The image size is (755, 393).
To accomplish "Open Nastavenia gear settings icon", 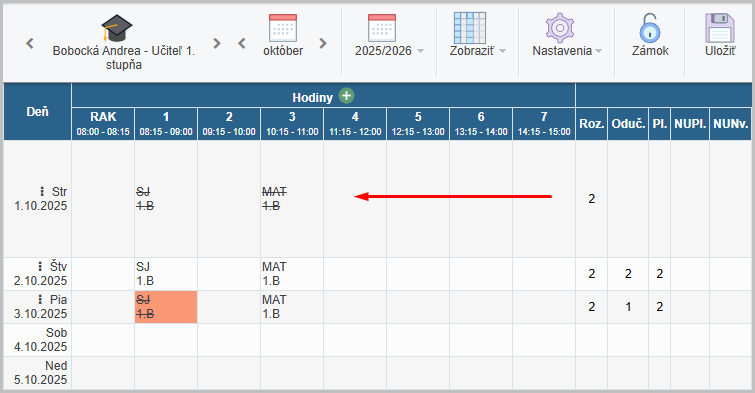I will (x=560, y=28).
